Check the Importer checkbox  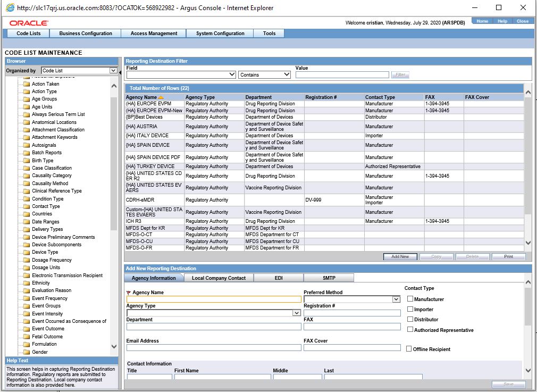click(410, 309)
